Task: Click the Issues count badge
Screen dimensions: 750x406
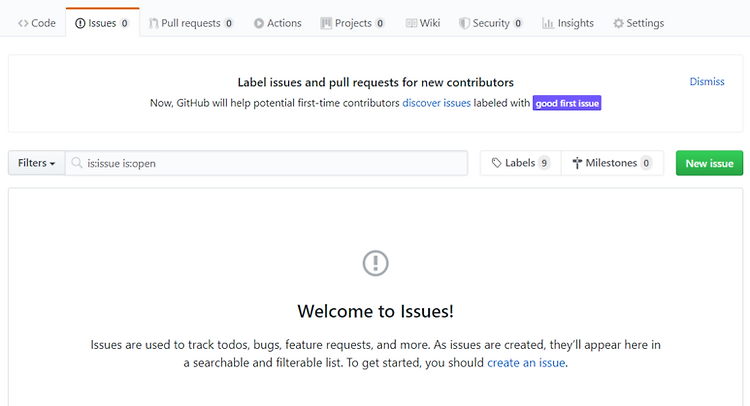Action: click(x=124, y=23)
